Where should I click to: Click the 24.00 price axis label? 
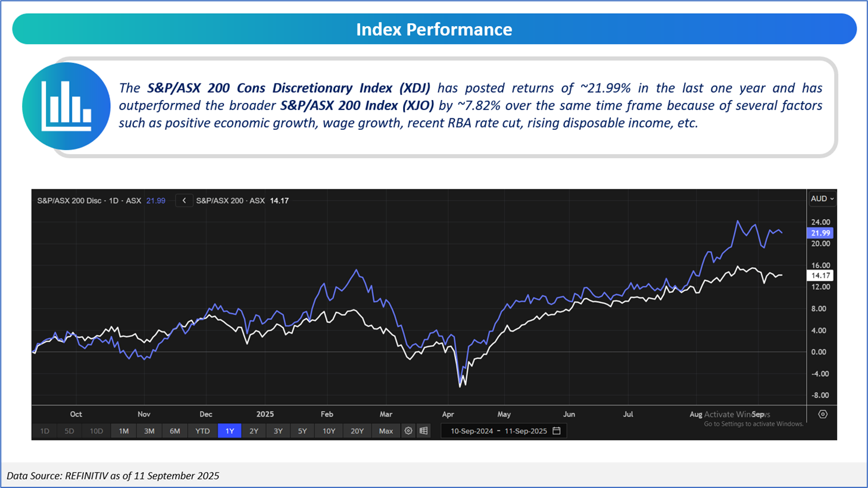coord(820,222)
